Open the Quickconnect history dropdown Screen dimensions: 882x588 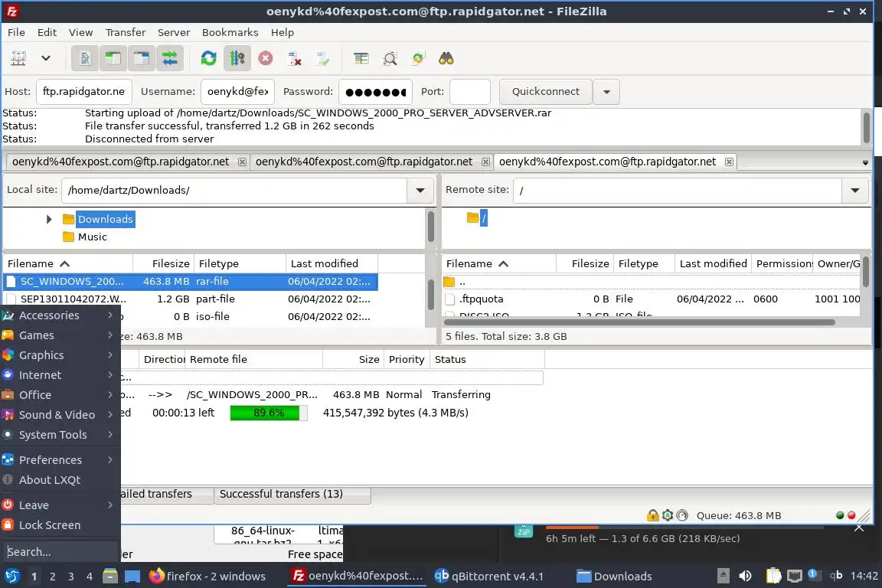click(606, 92)
